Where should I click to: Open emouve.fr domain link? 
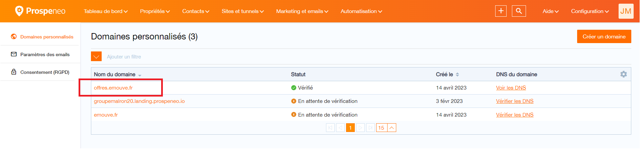pos(106,115)
